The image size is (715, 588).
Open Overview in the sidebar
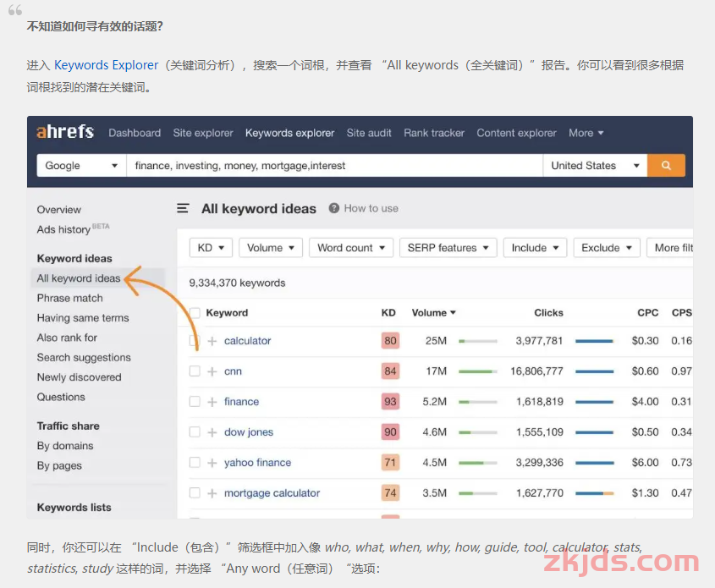pyautogui.click(x=59, y=210)
